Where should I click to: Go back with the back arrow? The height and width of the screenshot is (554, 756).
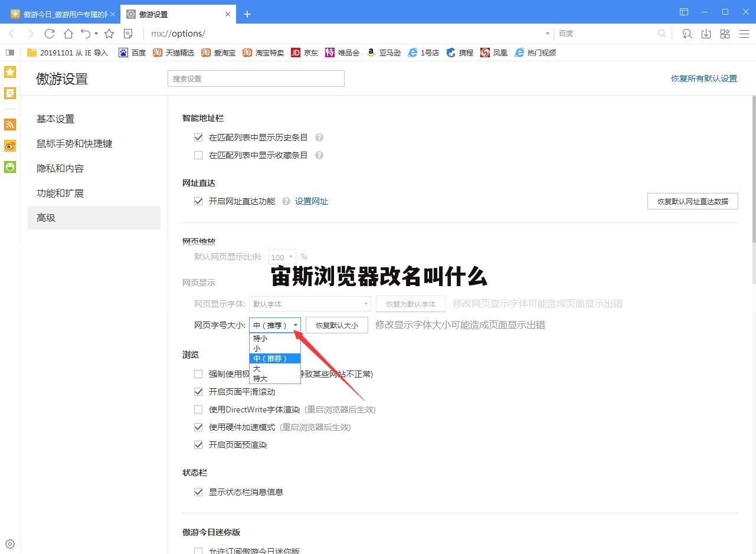click(12, 34)
